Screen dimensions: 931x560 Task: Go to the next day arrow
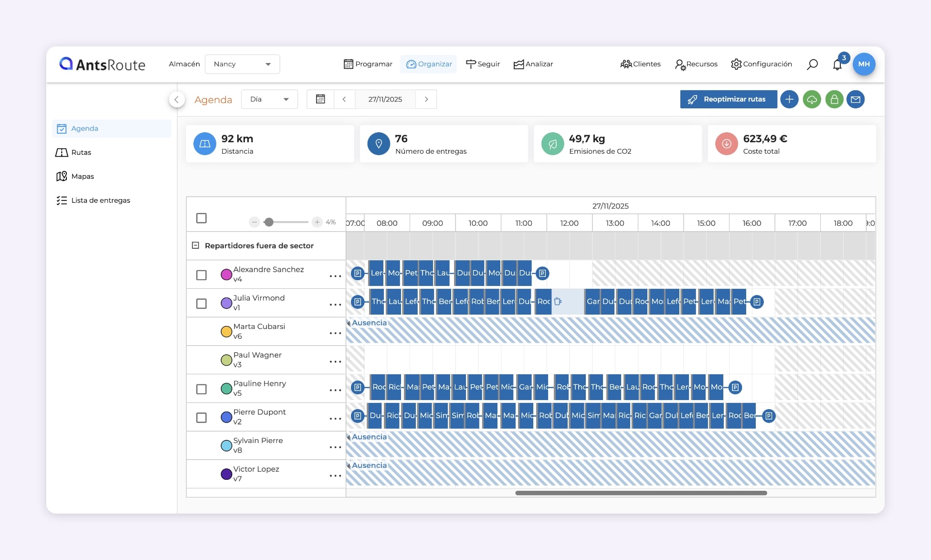426,99
